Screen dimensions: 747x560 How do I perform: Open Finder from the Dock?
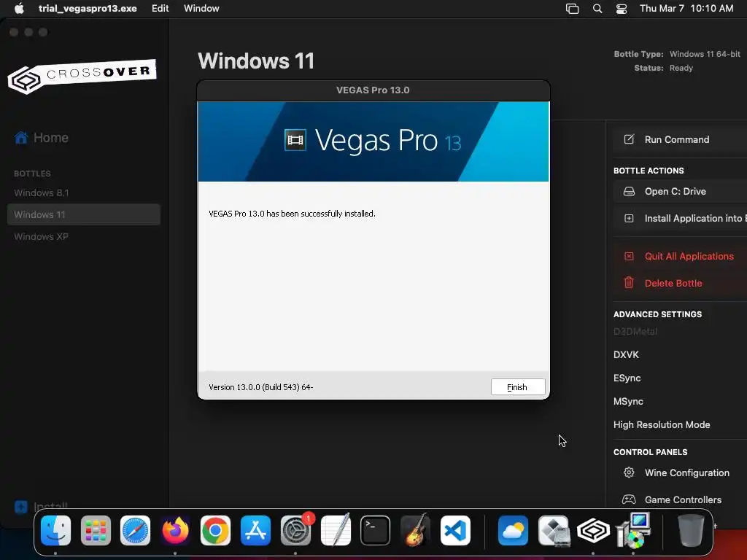tap(55, 531)
